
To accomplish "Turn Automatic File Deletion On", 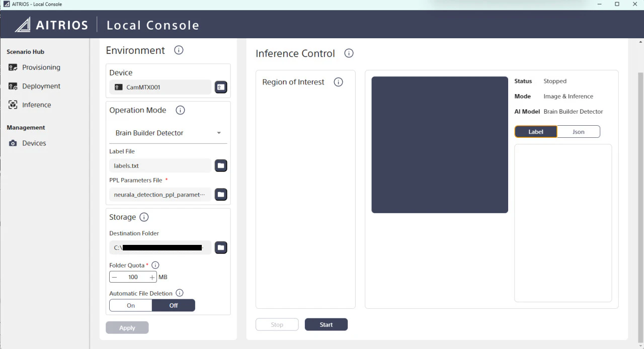I will pyautogui.click(x=131, y=305).
